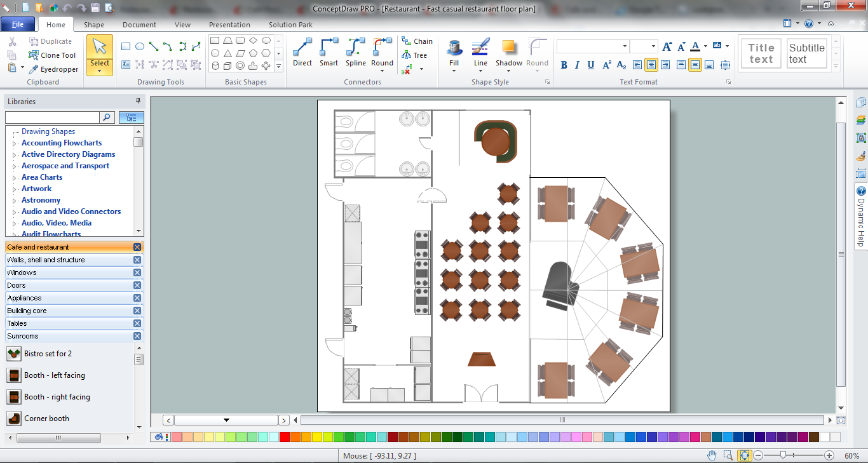868x463 pixels.
Task: Apply the Title text style
Action: 761,53
